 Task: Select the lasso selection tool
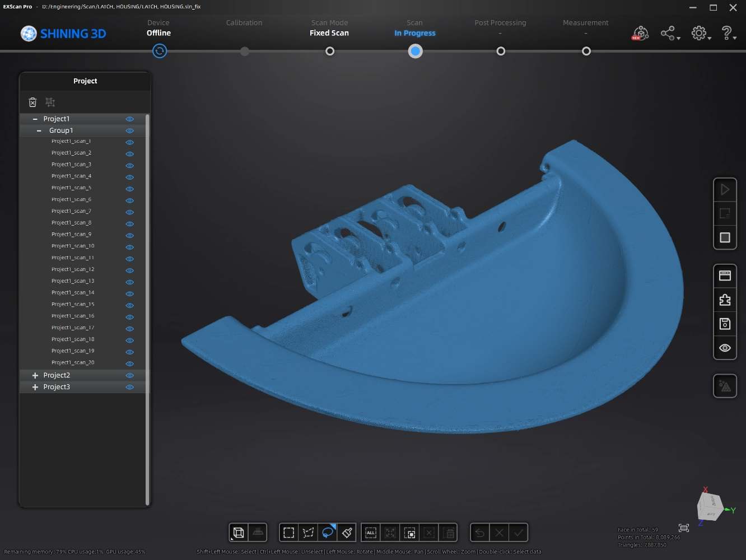(x=328, y=533)
